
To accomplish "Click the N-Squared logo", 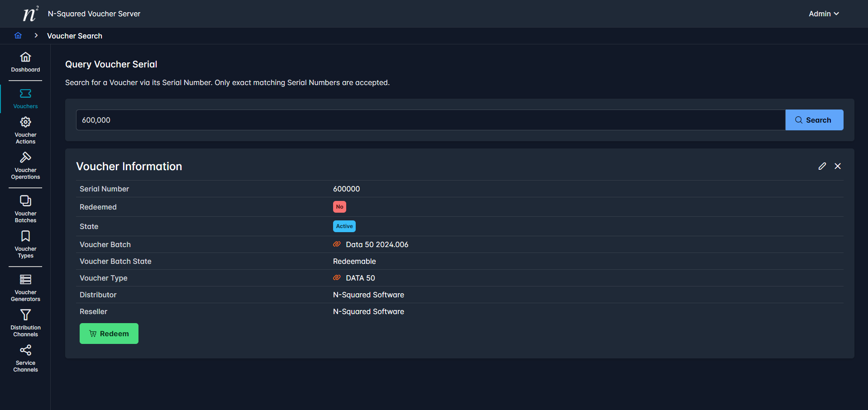I will click(30, 14).
